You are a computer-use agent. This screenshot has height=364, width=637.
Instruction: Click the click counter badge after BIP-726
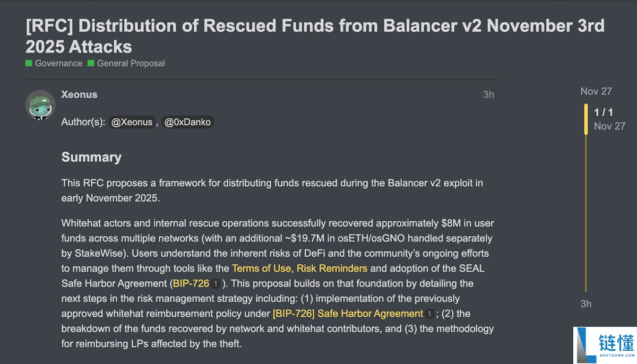(x=215, y=284)
